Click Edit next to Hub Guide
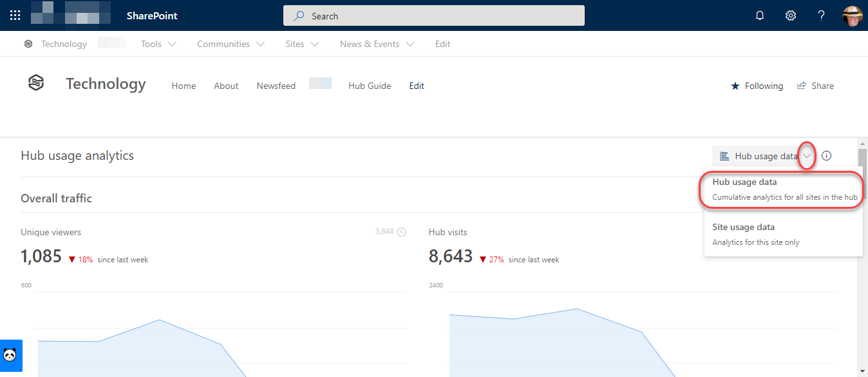868x377 pixels. (x=416, y=85)
